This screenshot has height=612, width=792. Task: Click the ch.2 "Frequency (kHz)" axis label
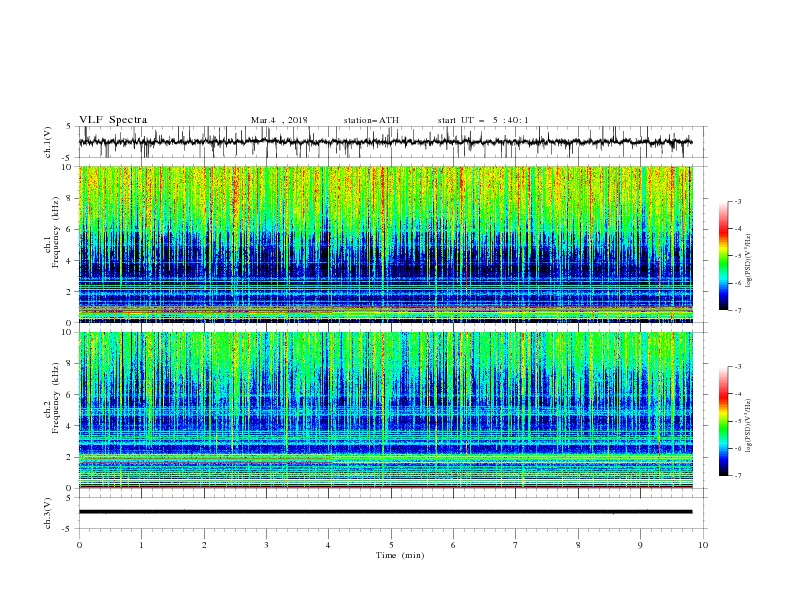(x=56, y=398)
